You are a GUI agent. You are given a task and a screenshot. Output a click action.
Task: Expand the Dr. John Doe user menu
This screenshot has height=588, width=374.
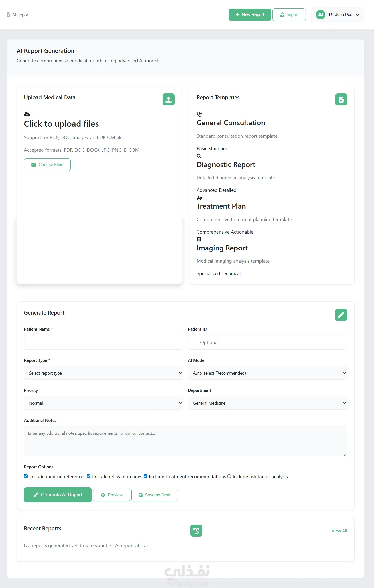pyautogui.click(x=338, y=15)
